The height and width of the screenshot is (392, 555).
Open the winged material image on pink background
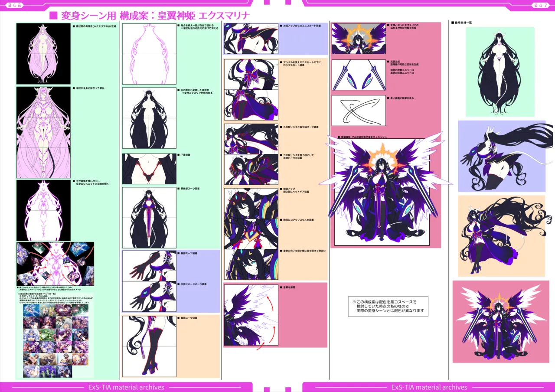click(501, 322)
